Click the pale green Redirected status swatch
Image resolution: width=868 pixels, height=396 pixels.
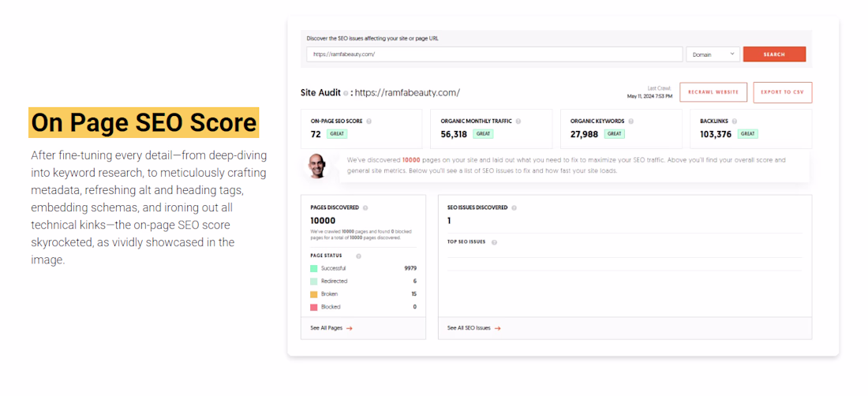click(x=314, y=281)
